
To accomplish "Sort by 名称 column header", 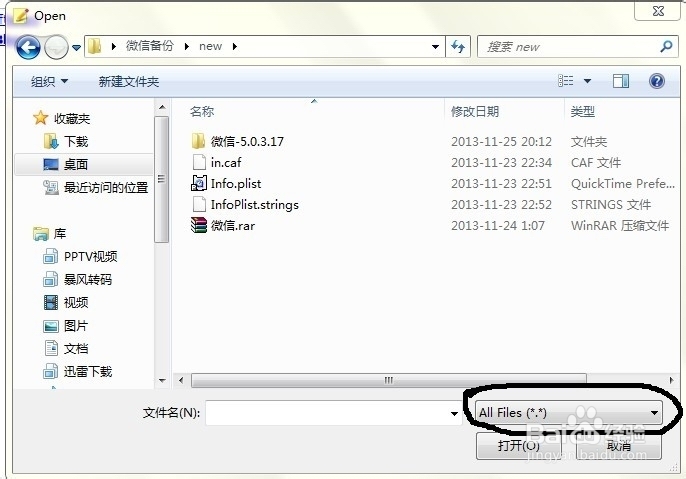I will coord(202,112).
